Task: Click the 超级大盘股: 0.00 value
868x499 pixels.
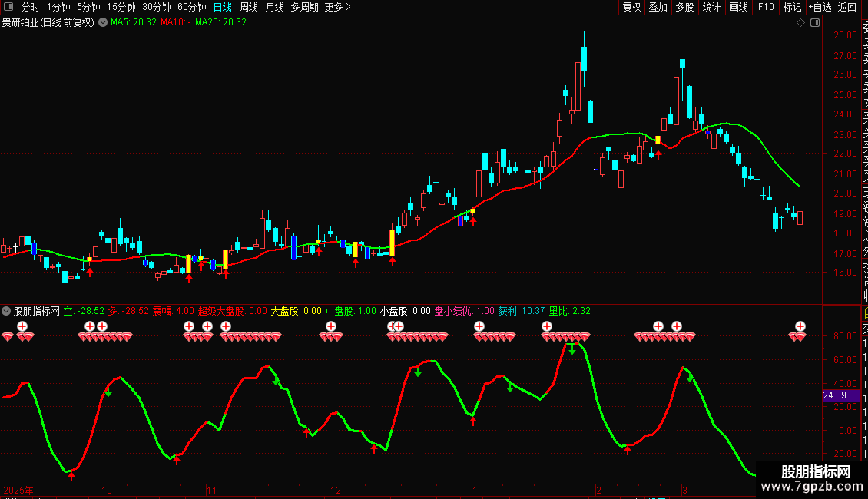Action: [x=233, y=311]
